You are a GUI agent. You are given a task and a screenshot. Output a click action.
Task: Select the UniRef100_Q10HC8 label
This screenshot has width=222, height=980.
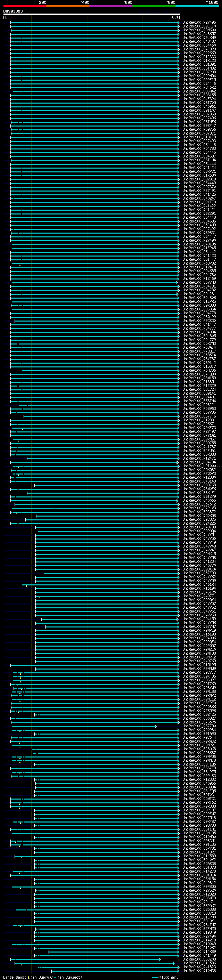pos(199,971)
